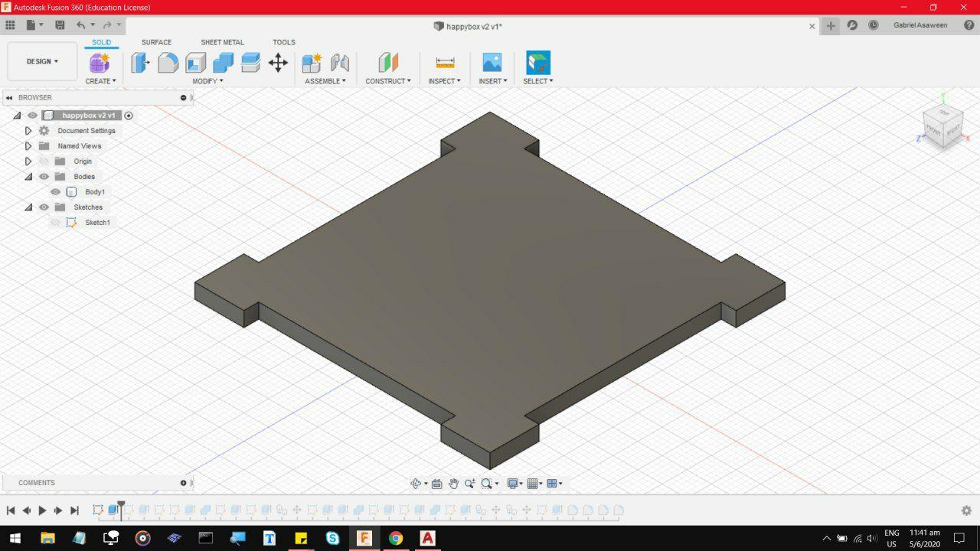Toggle visibility of happybox v2 v1 component
This screenshot has height=551, width=980.
click(32, 116)
